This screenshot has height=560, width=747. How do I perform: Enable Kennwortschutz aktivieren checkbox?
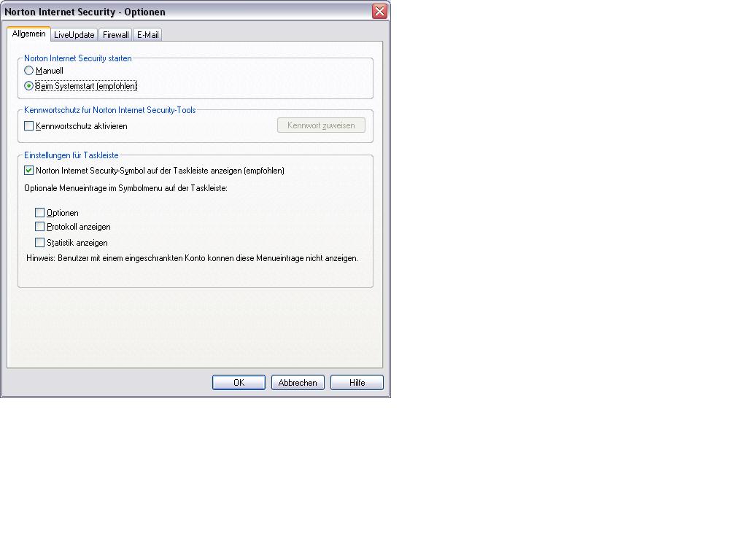point(29,125)
